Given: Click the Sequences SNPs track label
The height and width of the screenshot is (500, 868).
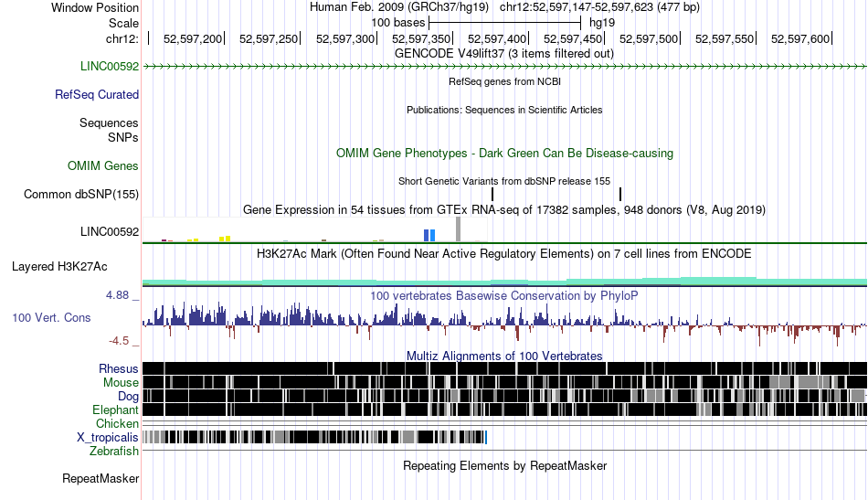Looking at the screenshot, I should (109, 130).
